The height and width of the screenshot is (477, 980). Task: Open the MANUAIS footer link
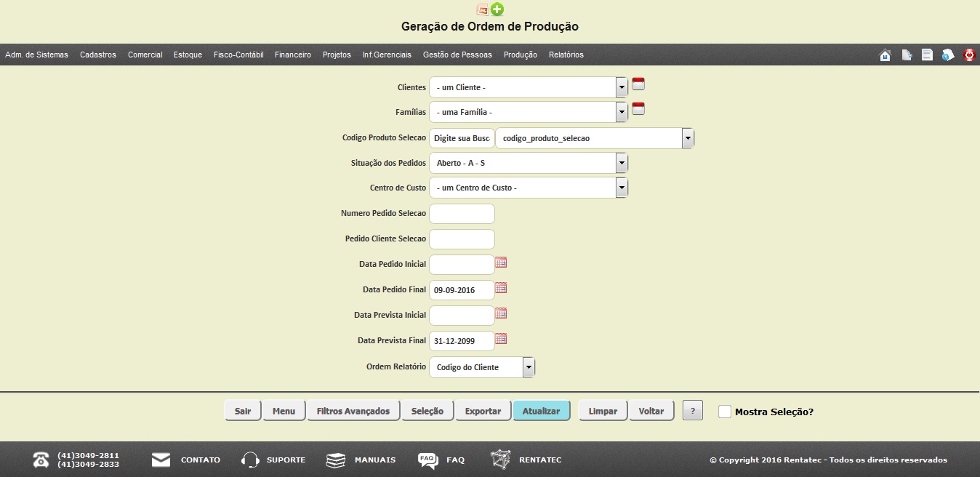[x=375, y=460]
